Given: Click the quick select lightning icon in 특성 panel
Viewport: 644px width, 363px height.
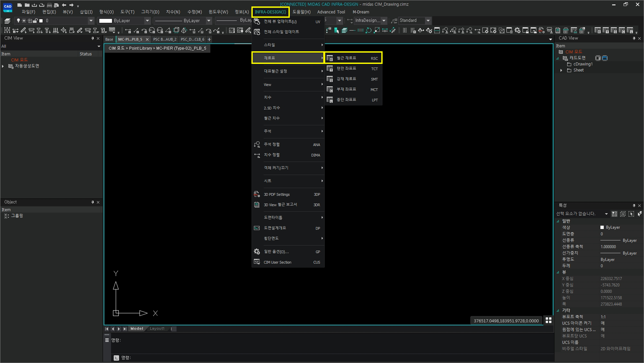Looking at the screenshot, I should pyautogui.click(x=640, y=214).
